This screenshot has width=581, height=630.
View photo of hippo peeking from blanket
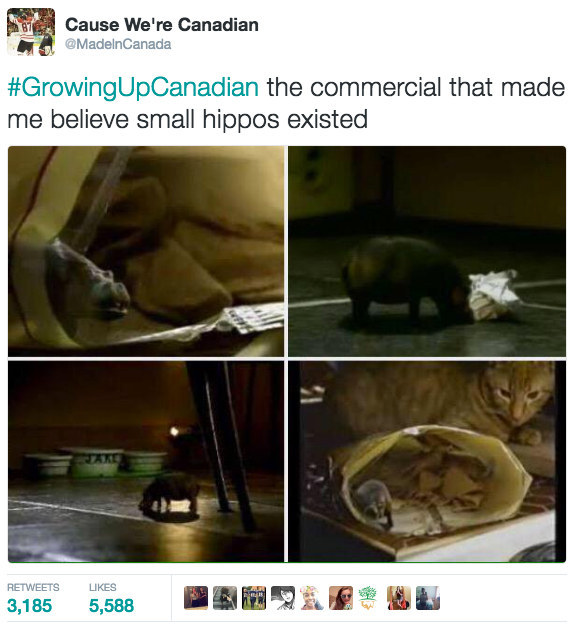(146, 252)
